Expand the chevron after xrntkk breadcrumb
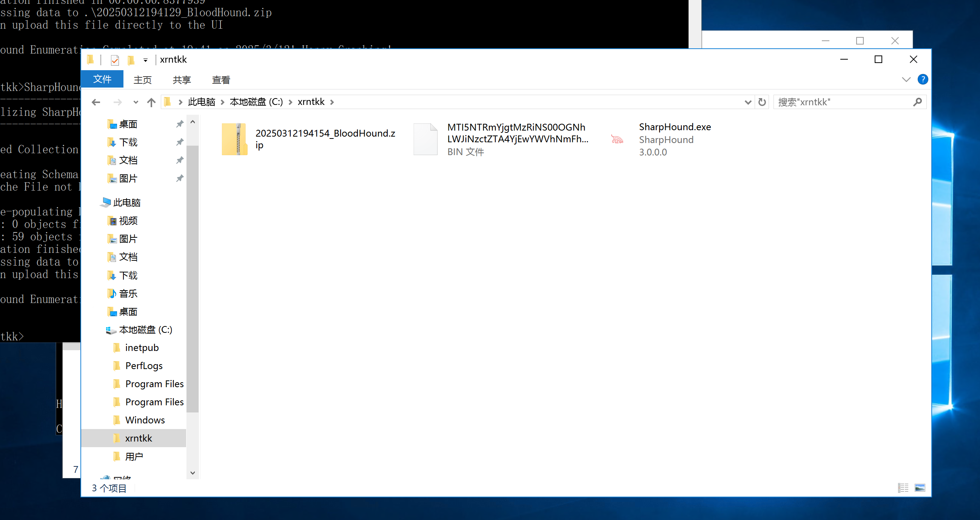980x520 pixels. click(x=332, y=102)
